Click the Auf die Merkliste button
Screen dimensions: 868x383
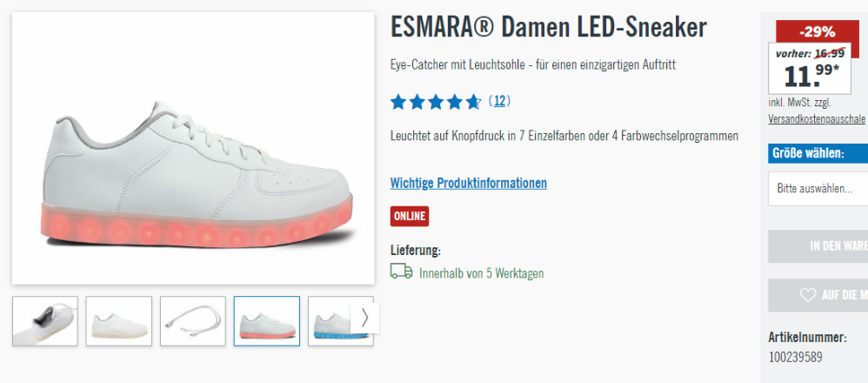[x=818, y=295]
